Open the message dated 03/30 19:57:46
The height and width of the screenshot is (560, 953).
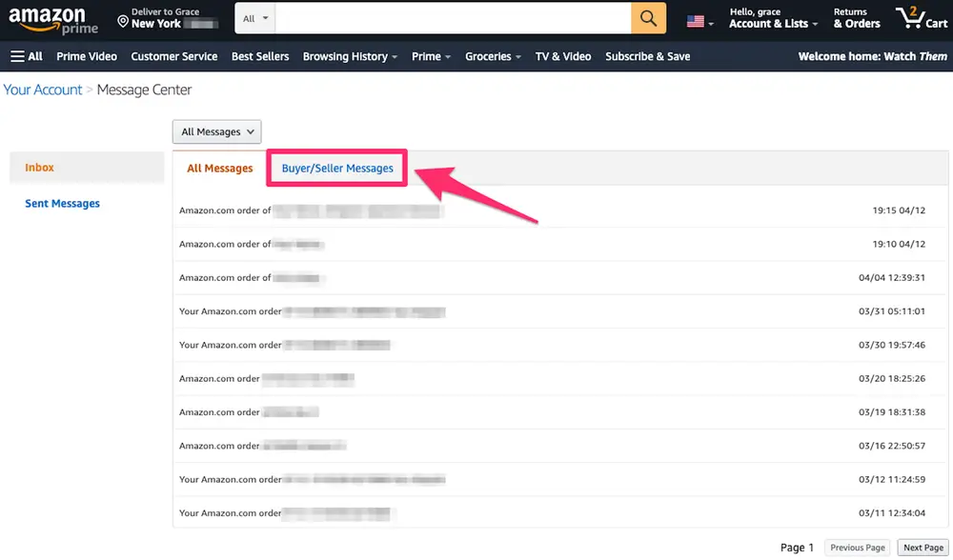(560, 345)
